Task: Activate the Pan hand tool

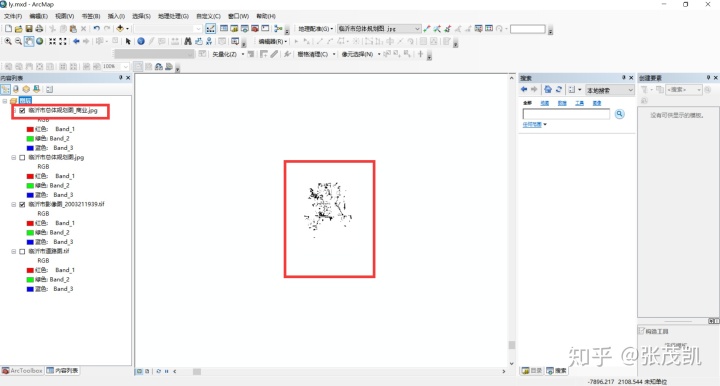Action: pos(29,41)
